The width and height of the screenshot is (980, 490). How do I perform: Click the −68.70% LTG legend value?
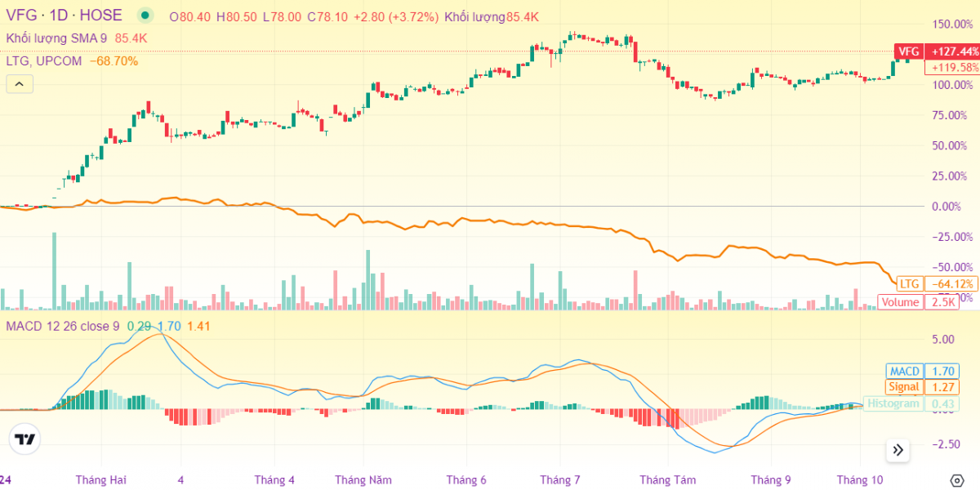click(114, 60)
